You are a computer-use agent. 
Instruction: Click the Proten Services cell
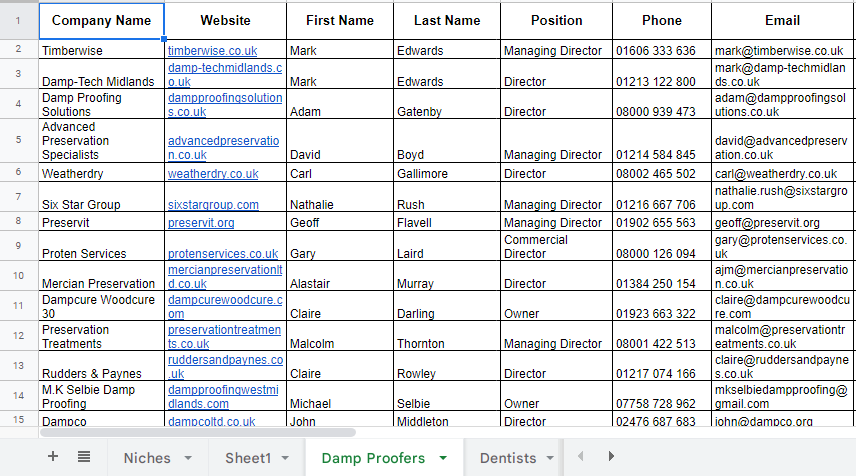[102, 246]
